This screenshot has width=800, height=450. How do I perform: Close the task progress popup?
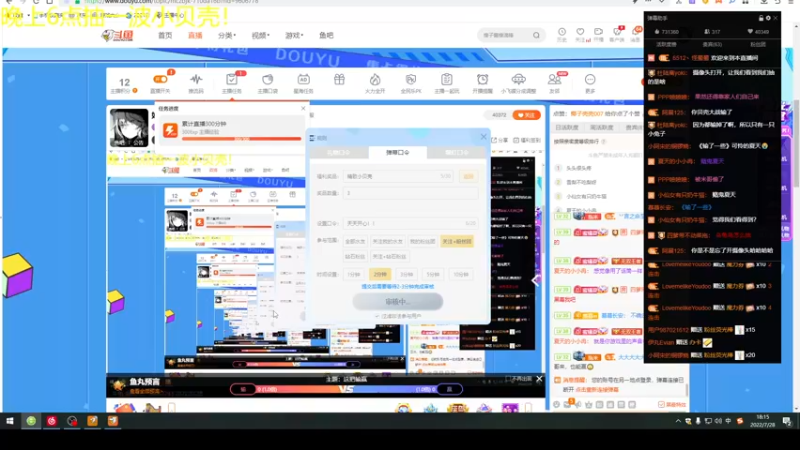tap(303, 108)
